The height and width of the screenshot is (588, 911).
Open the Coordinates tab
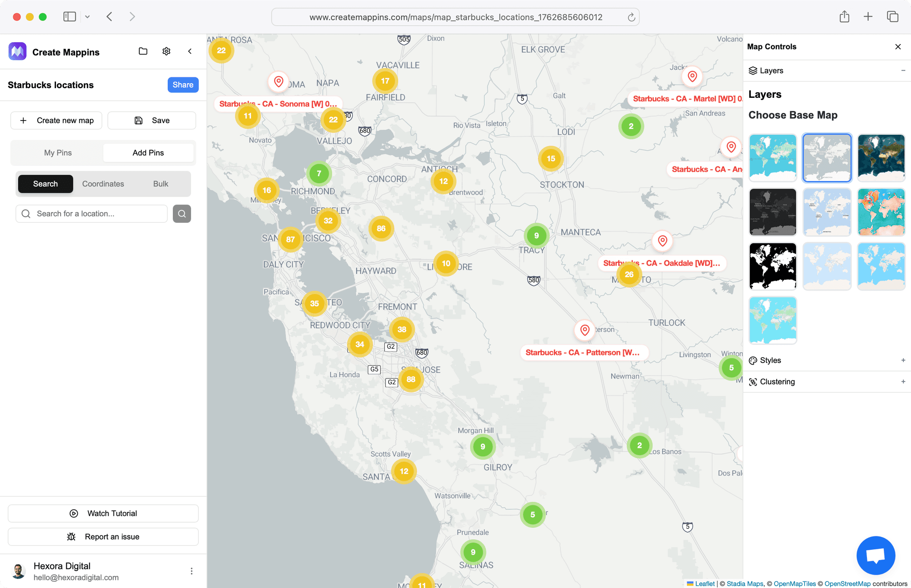tap(103, 184)
